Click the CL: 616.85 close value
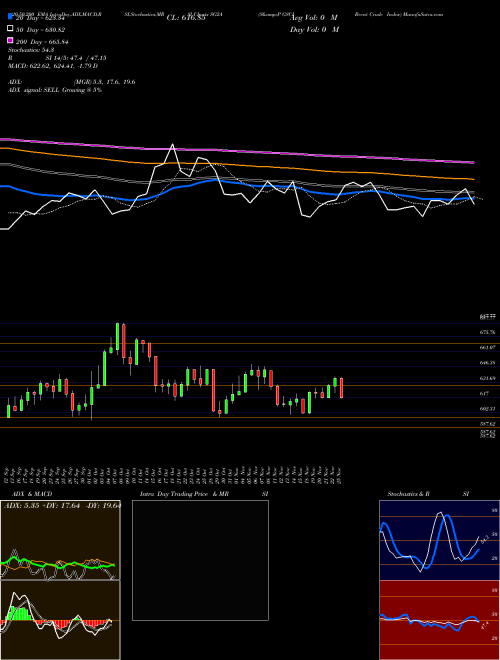The width and height of the screenshot is (500, 660). (x=186, y=18)
